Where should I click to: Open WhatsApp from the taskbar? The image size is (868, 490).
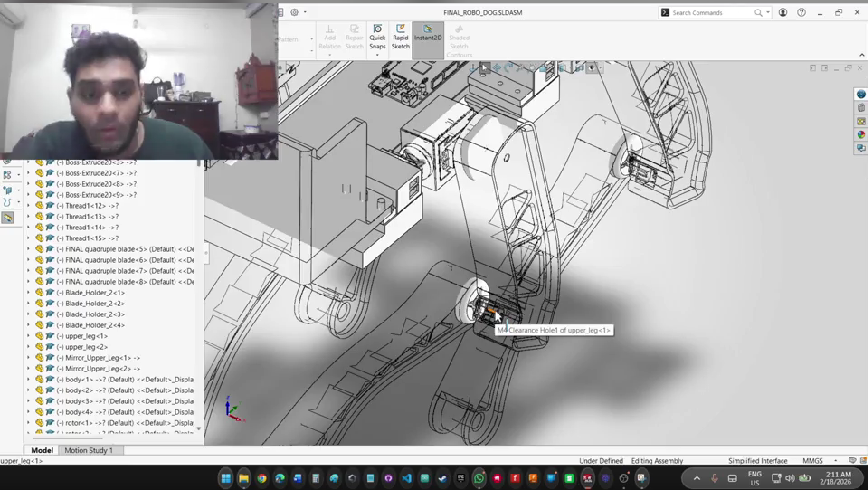479,478
